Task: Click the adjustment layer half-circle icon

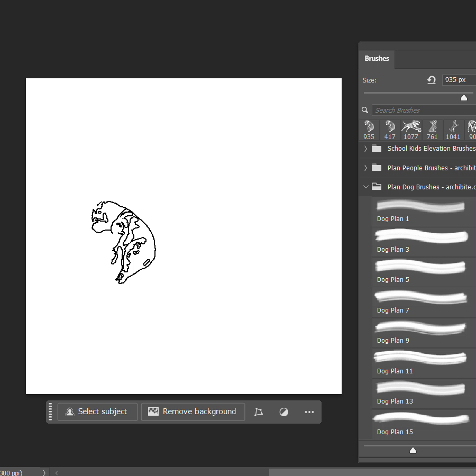Action: coord(284,412)
